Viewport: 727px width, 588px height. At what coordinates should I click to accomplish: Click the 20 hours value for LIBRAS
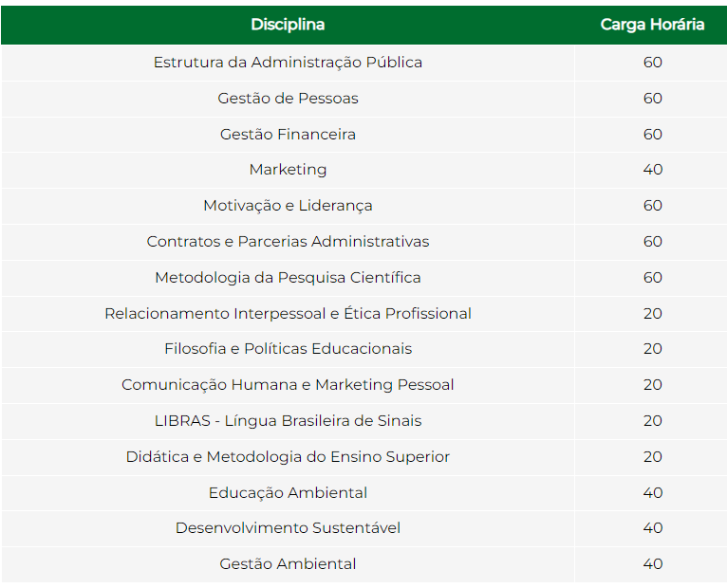pyautogui.click(x=652, y=421)
